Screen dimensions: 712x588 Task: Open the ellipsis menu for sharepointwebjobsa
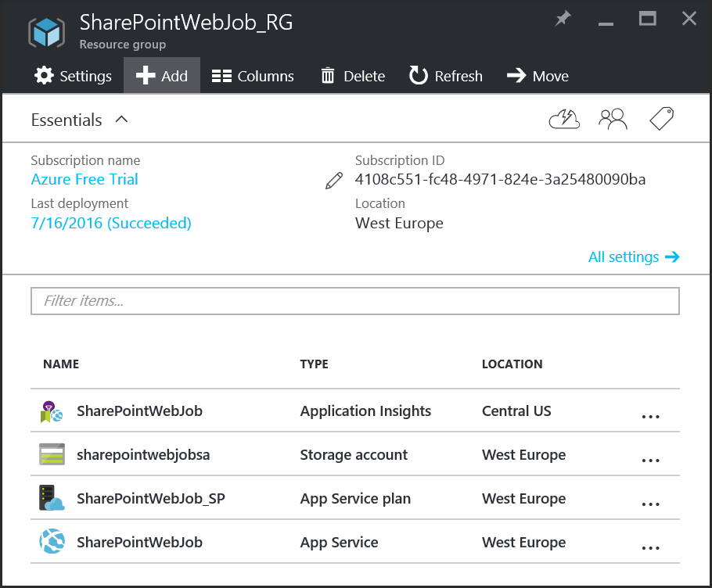(x=651, y=460)
